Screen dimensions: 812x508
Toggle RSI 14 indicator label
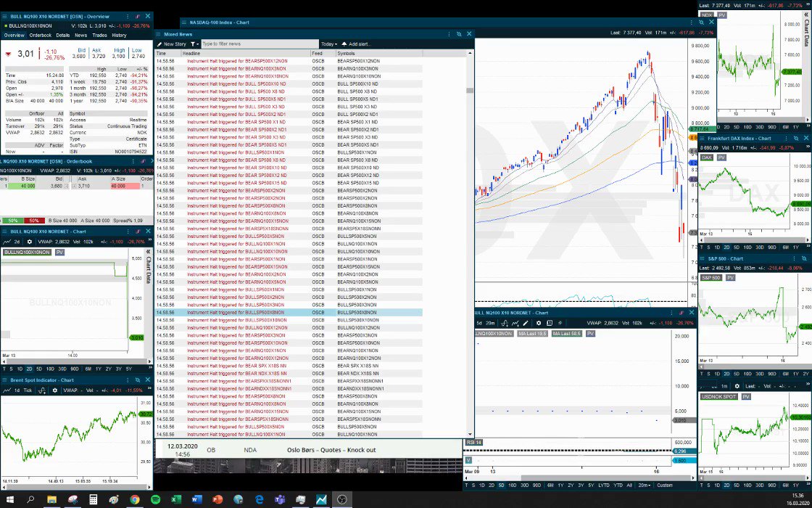pos(473,442)
